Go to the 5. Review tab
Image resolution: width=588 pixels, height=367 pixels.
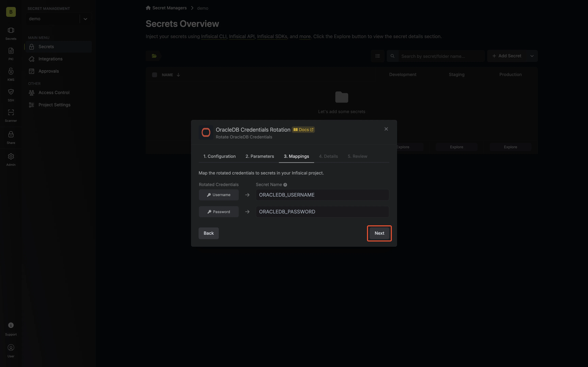click(x=357, y=156)
